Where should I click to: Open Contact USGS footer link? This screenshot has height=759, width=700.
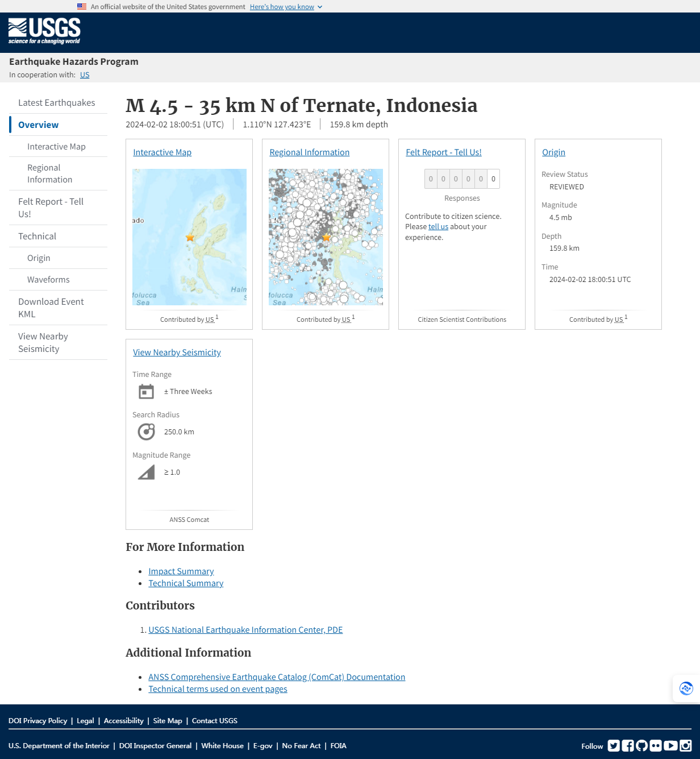[215, 721]
